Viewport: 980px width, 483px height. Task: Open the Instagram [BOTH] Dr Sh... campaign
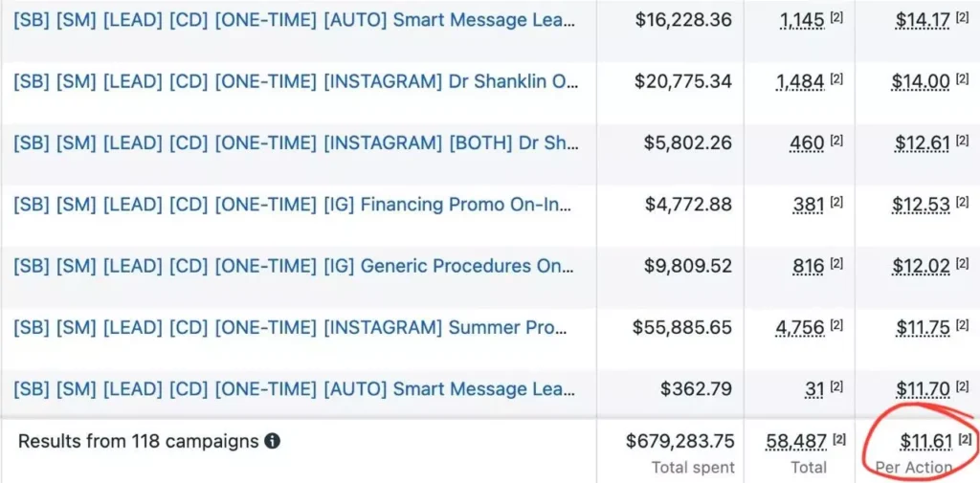click(296, 143)
